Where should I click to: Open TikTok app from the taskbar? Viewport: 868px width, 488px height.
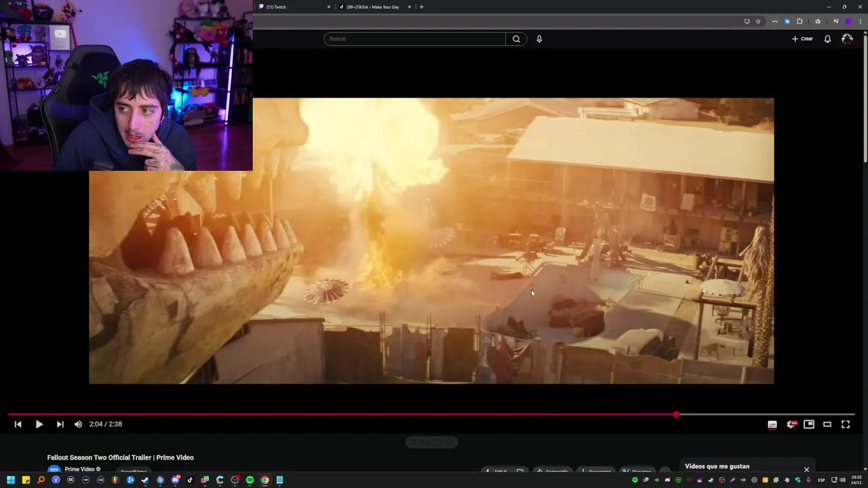click(x=190, y=480)
